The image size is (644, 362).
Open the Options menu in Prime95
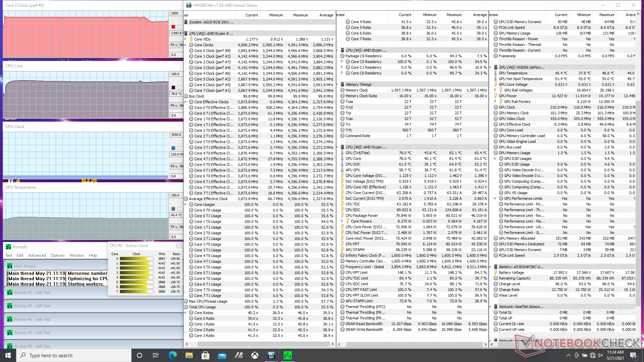point(58,255)
